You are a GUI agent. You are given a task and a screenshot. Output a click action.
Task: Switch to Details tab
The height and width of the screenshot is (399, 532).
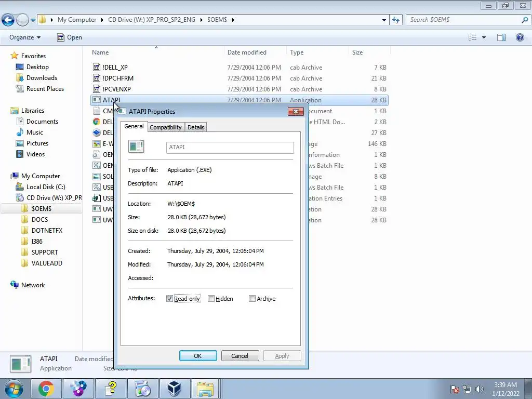click(x=196, y=127)
